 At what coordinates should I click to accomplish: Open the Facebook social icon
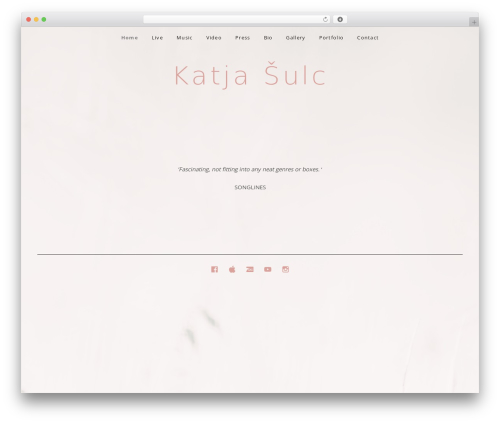[x=214, y=269]
